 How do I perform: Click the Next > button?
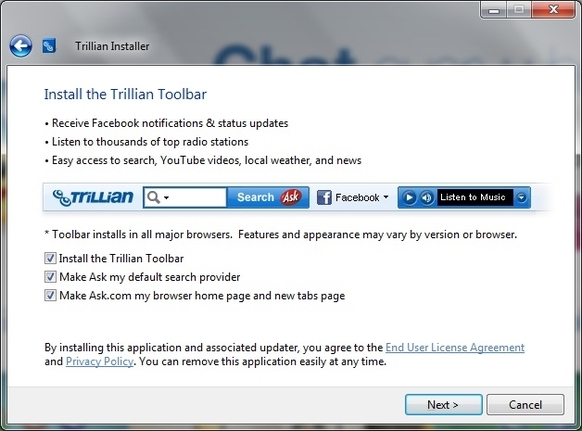[x=444, y=405]
